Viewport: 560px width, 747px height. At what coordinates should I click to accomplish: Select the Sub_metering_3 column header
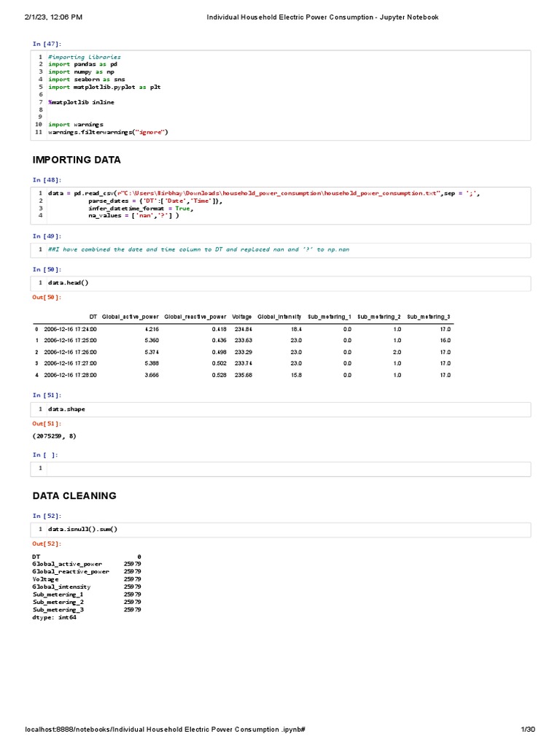point(429,317)
